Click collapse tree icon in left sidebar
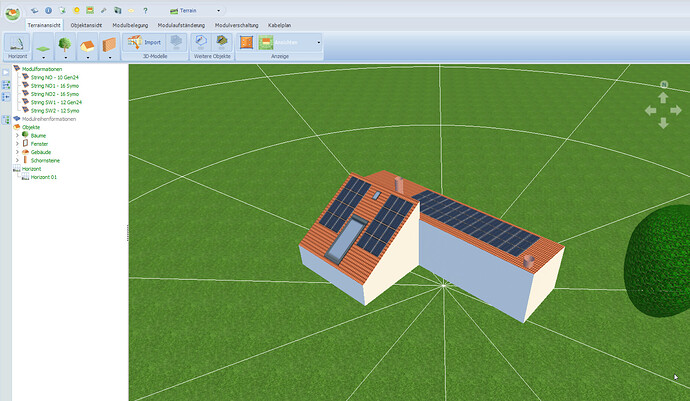 6,97
